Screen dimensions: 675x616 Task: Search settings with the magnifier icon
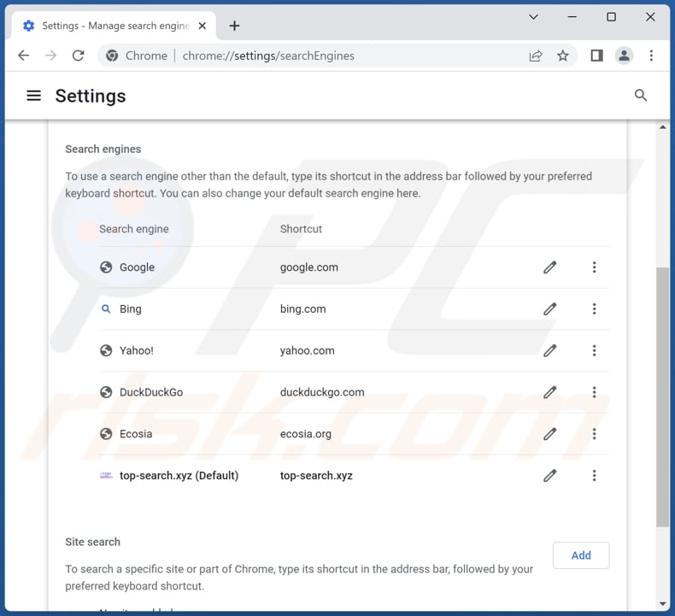641,95
